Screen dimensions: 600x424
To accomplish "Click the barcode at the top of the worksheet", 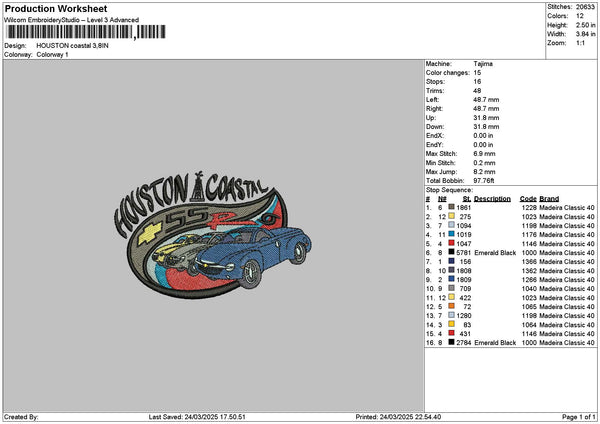I will (86, 32).
